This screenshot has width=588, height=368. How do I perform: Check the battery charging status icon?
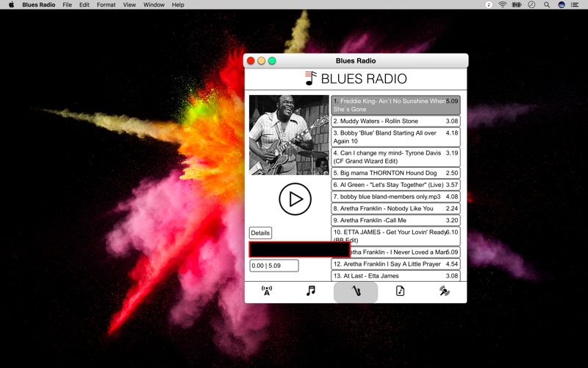(517, 5)
